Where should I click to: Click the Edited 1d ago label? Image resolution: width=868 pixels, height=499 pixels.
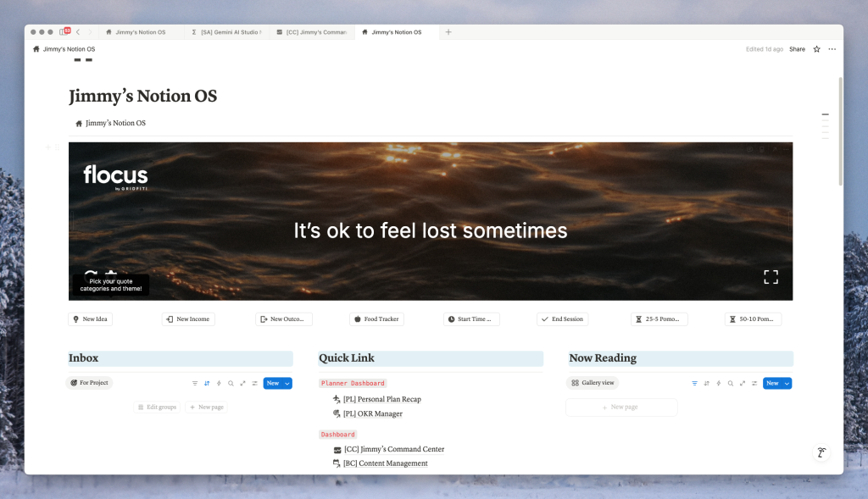(x=764, y=49)
